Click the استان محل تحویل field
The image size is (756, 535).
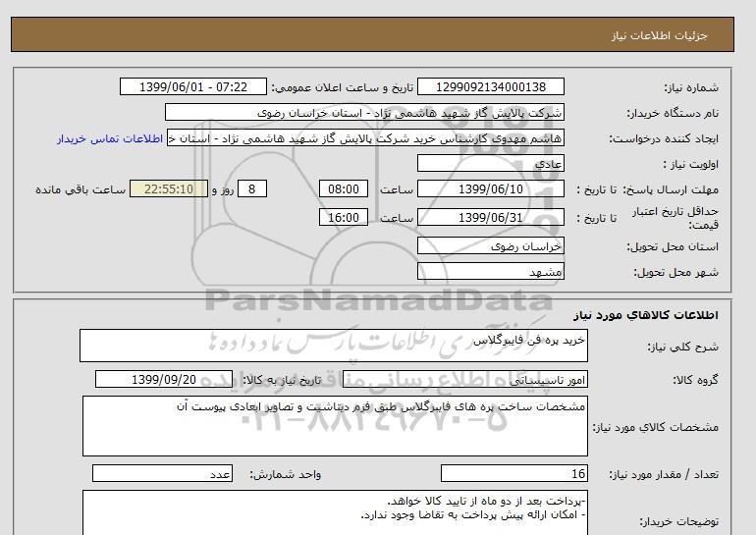pyautogui.click(x=492, y=247)
